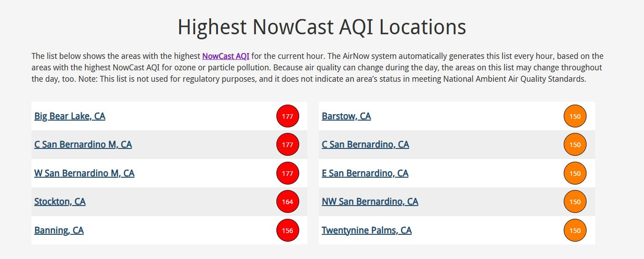Open NW San Bernardino, CA link
The height and width of the screenshot is (259, 644).
tap(370, 201)
